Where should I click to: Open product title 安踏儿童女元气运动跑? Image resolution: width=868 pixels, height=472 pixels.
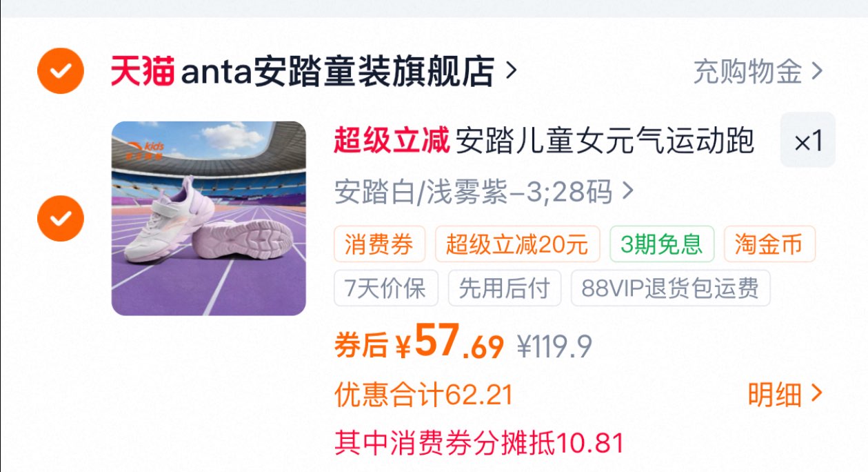point(605,141)
